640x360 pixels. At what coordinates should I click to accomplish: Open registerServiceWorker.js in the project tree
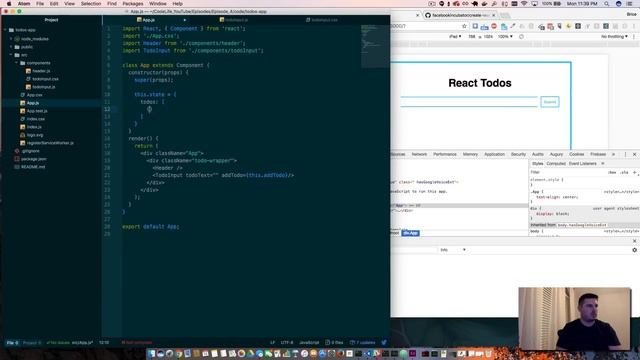pos(50,143)
